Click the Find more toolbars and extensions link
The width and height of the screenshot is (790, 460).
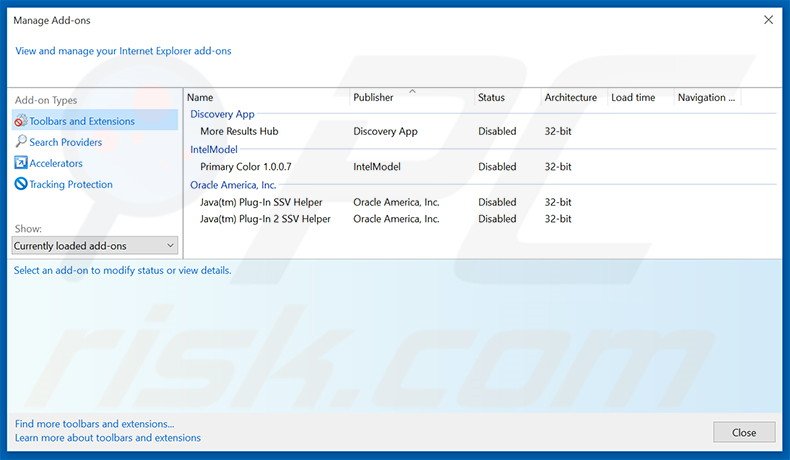coord(94,424)
